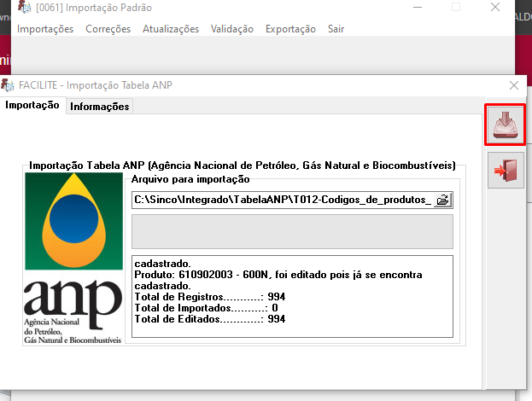Open the Importações menu
Screen dimensions: 532x401
coord(45,29)
